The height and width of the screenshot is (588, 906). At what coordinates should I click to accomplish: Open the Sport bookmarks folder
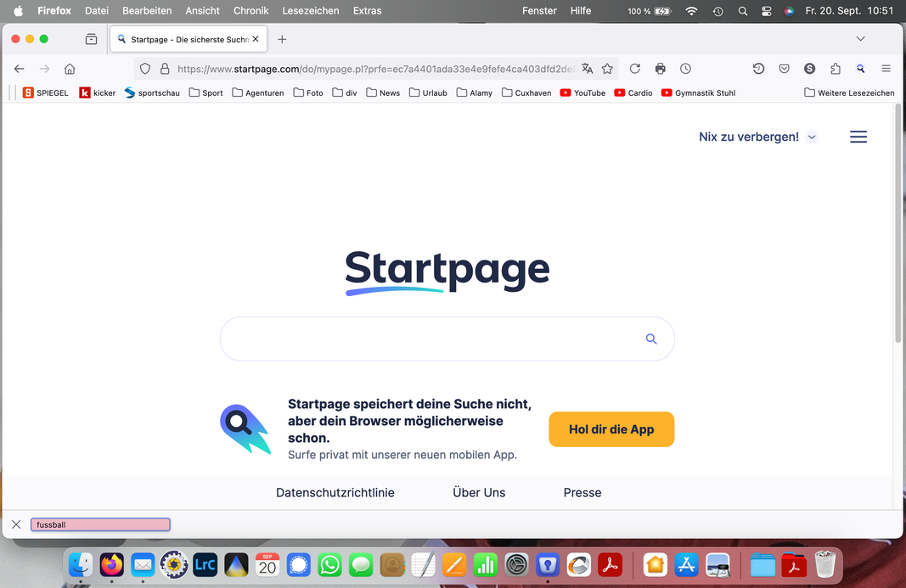205,93
